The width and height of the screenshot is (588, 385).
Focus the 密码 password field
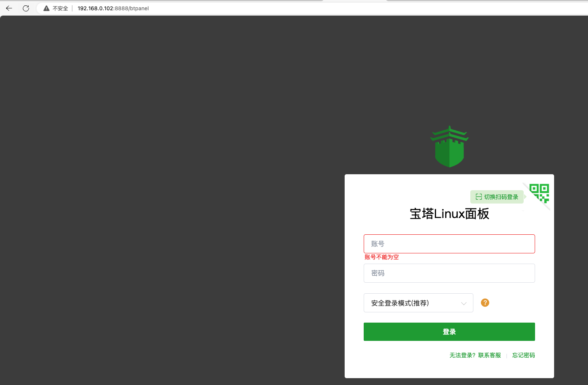pyautogui.click(x=449, y=273)
